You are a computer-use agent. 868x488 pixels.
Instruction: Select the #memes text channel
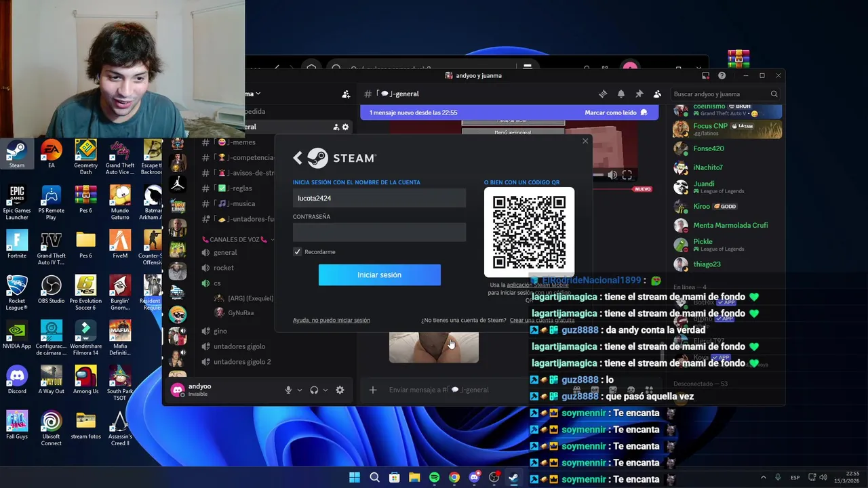pyautogui.click(x=237, y=142)
